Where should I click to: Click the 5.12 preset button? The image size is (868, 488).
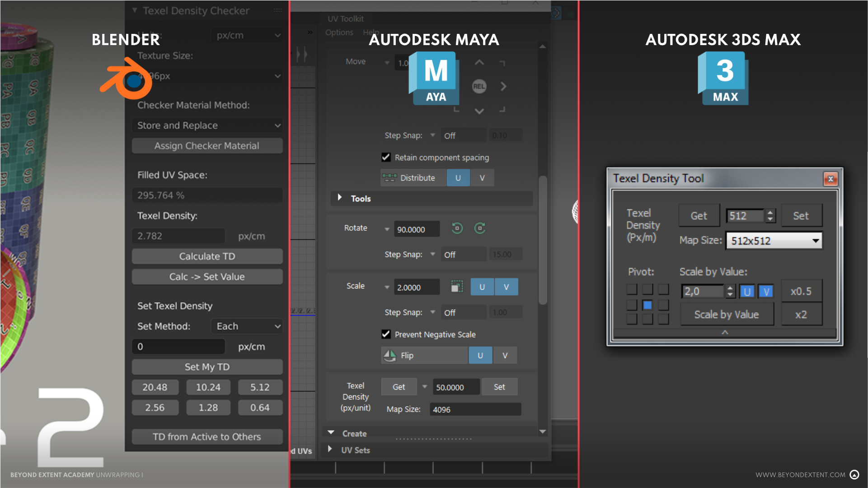coord(260,387)
